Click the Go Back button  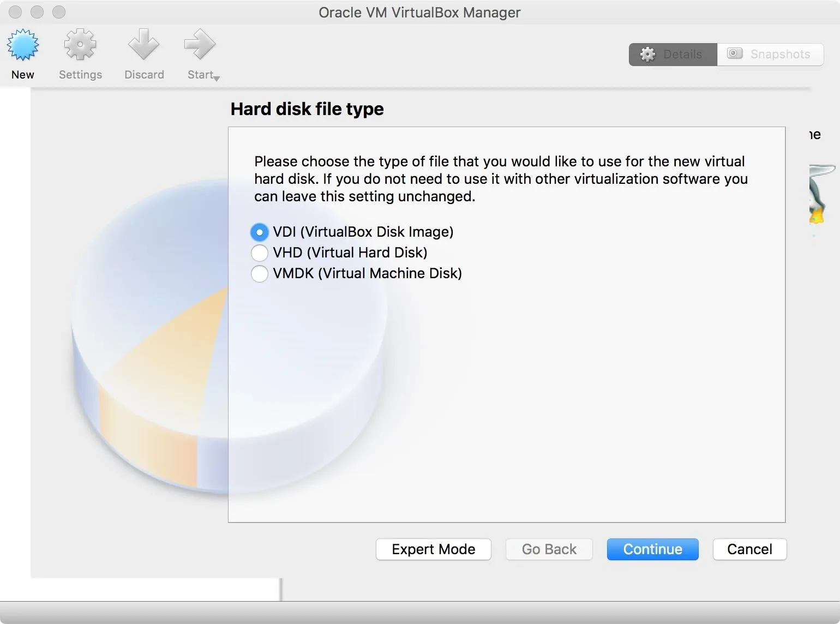(549, 549)
